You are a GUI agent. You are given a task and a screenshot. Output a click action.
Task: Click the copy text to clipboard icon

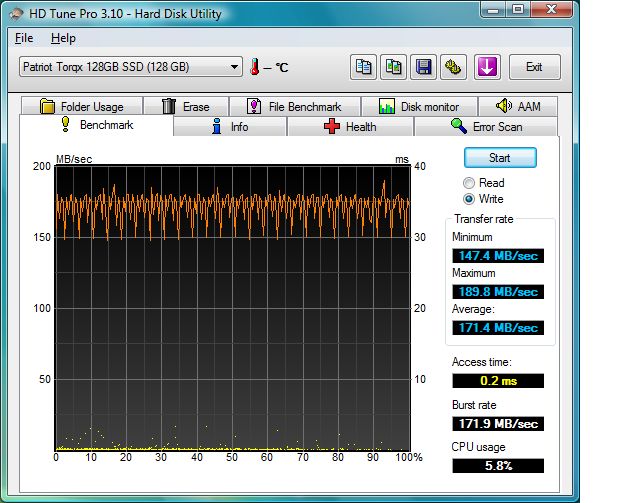pyautogui.click(x=363, y=67)
